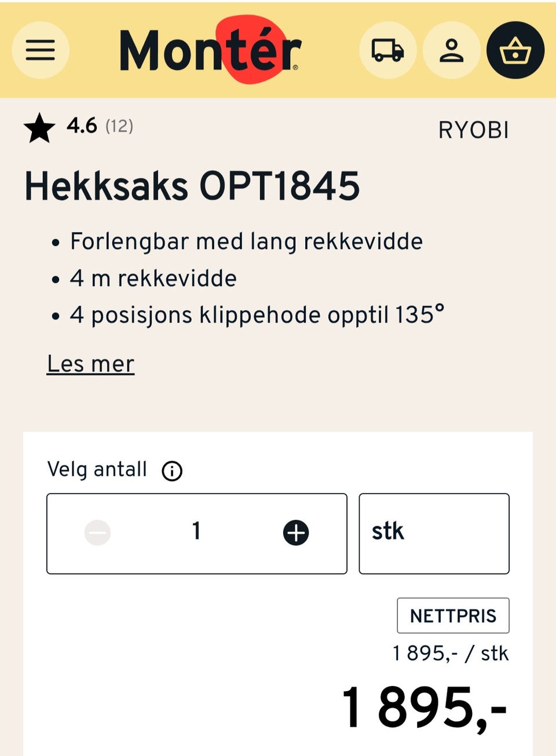
Task: Open the RYOBI brand link
Action: [473, 130]
